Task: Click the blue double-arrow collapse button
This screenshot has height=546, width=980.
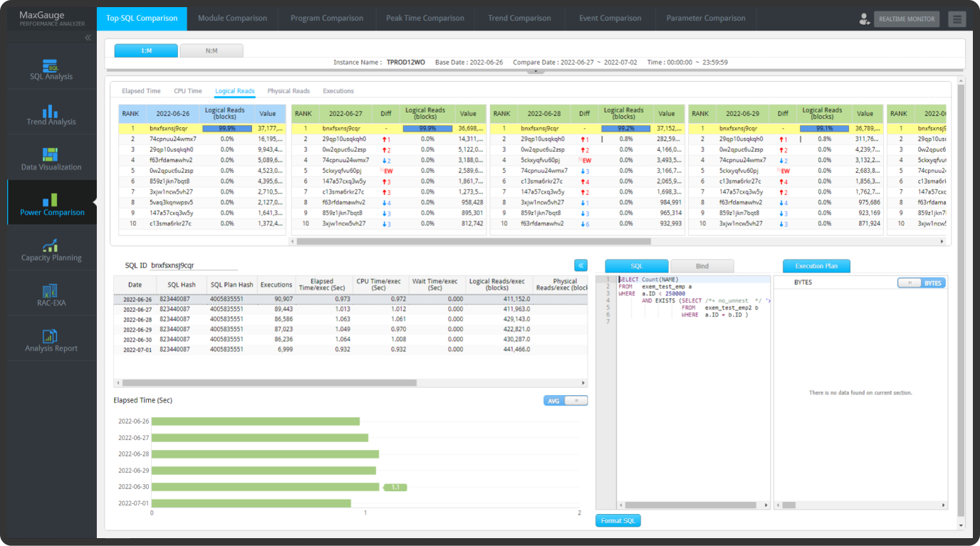Action: pyautogui.click(x=581, y=266)
